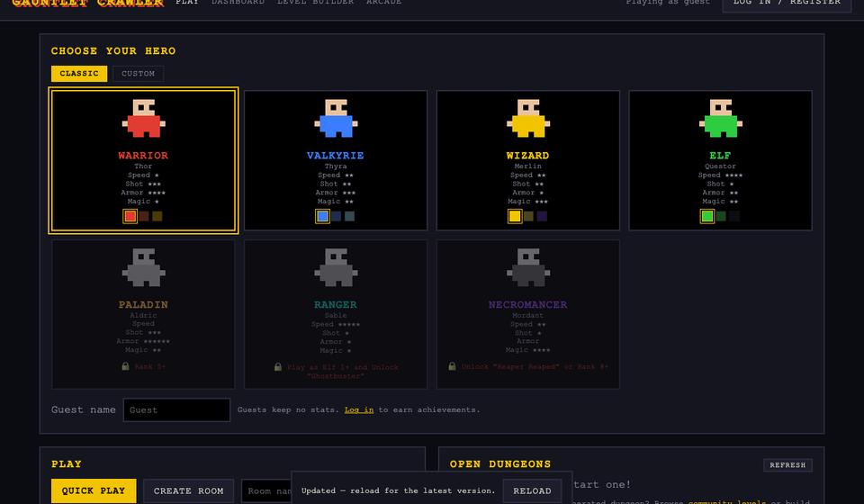The height and width of the screenshot is (504, 864).
Task: Pick Elf's bright green swatch
Action: pos(707,216)
